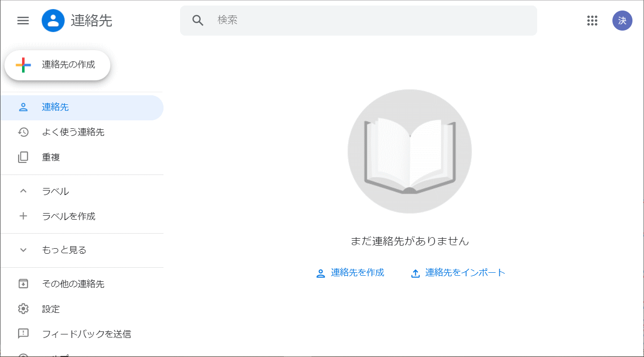The image size is (644, 357).
Task: Click the feedback speech-bubble icon
Action: pyautogui.click(x=23, y=333)
